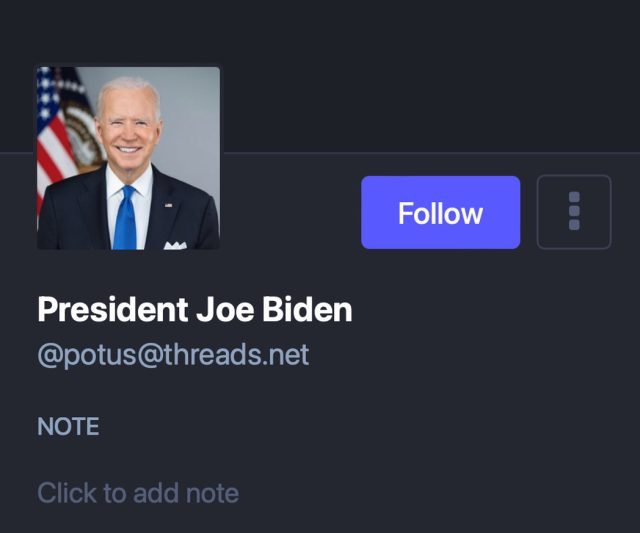Screen dimensions: 640x533
Task: Click the Follow button
Action: coord(440,212)
